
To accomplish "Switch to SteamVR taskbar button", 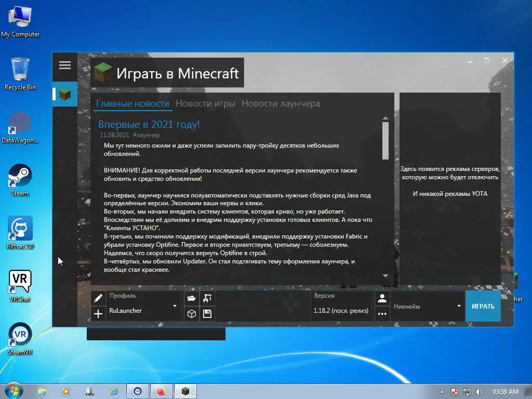I will tap(138, 392).
